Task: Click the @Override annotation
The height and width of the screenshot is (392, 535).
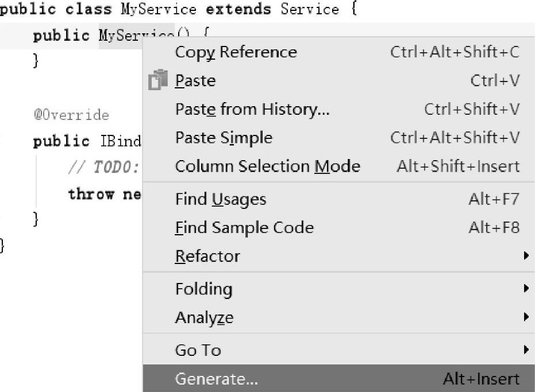Action: pos(71,115)
